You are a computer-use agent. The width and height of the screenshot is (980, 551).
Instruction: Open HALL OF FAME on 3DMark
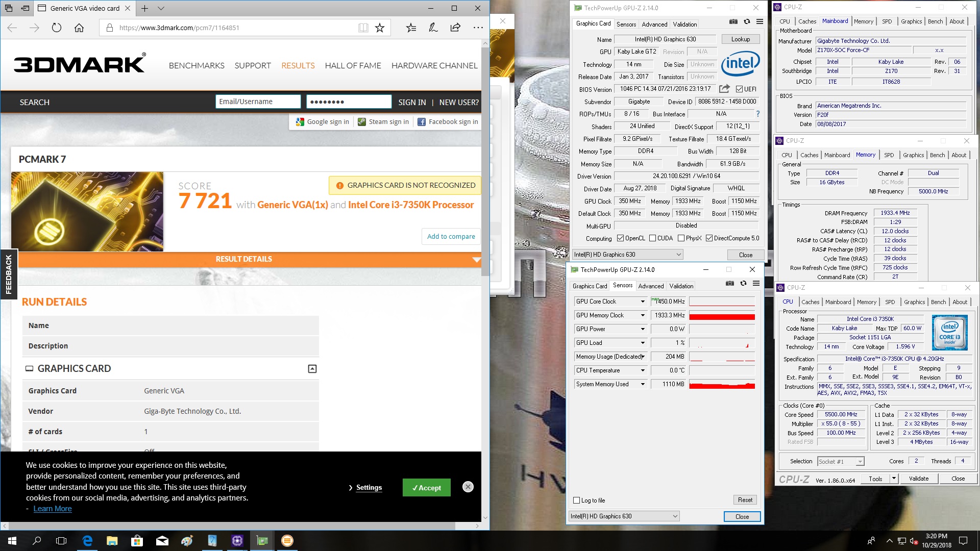[x=353, y=66]
